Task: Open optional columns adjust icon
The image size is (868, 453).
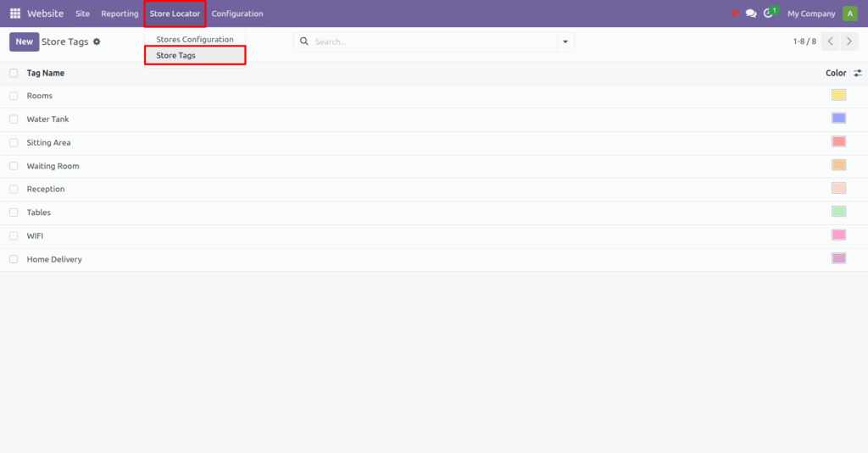Action: (x=858, y=73)
